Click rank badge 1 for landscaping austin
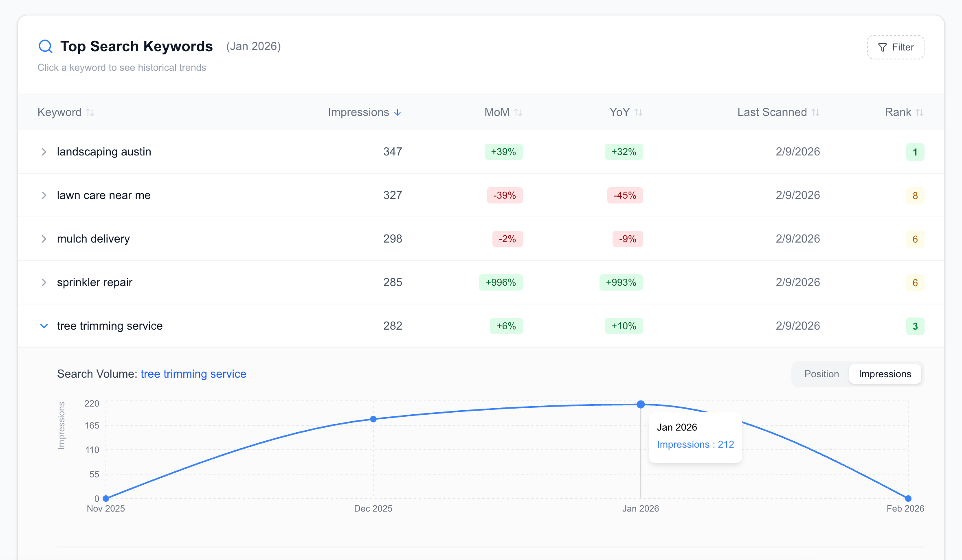The height and width of the screenshot is (560, 962). click(915, 152)
